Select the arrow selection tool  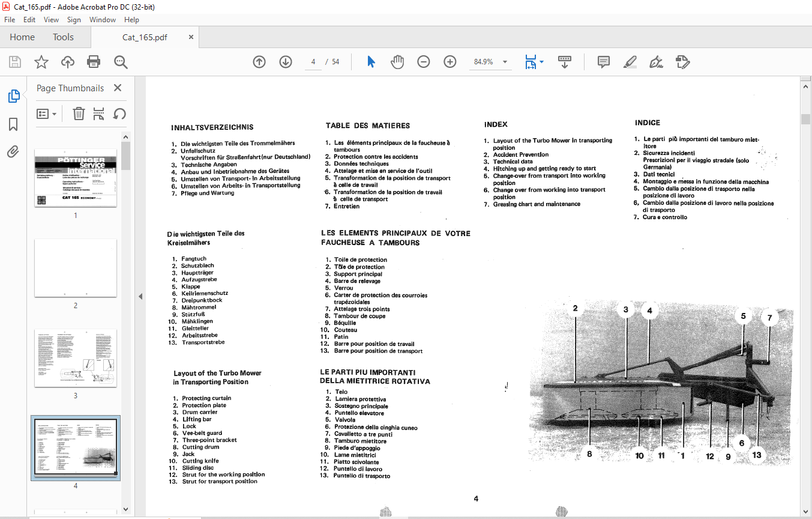[x=371, y=62]
